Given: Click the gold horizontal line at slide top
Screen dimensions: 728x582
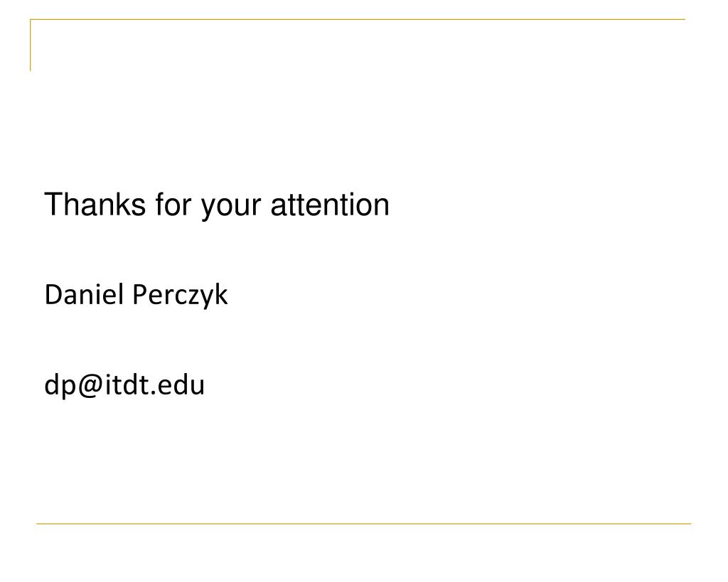Looking at the screenshot, I should 358,19.
